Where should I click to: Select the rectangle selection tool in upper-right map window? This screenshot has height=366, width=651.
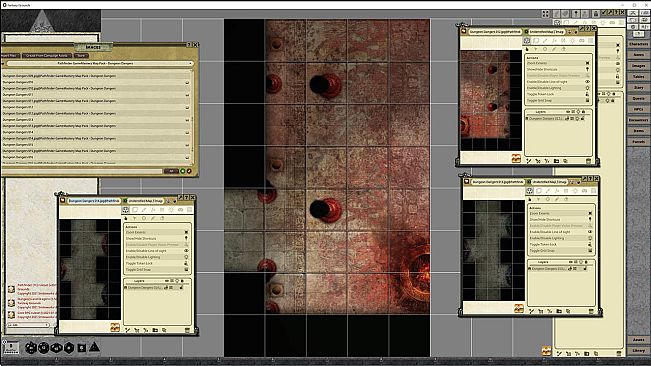point(536,41)
